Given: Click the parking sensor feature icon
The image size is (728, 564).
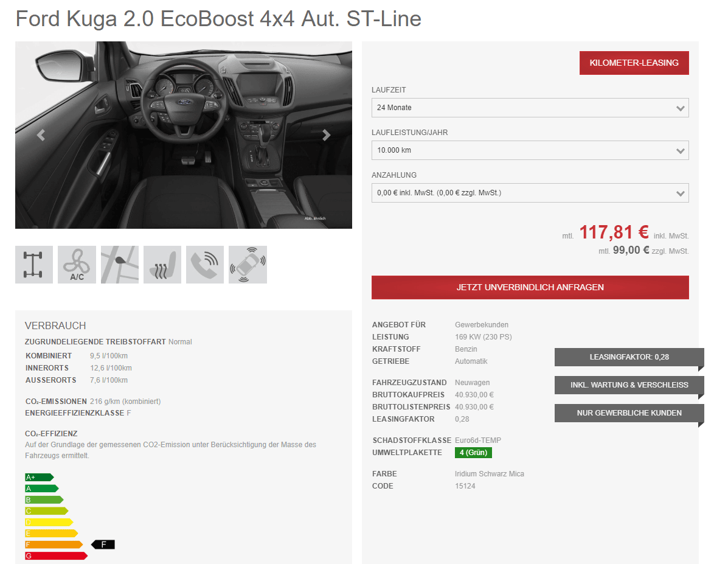Looking at the screenshot, I should click(x=248, y=264).
